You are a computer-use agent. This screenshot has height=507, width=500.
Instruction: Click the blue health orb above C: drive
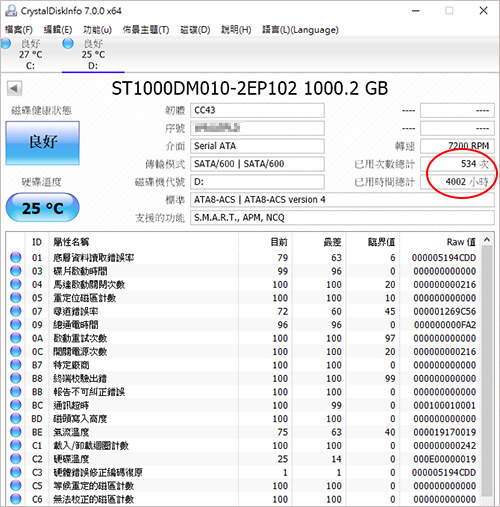6,43
